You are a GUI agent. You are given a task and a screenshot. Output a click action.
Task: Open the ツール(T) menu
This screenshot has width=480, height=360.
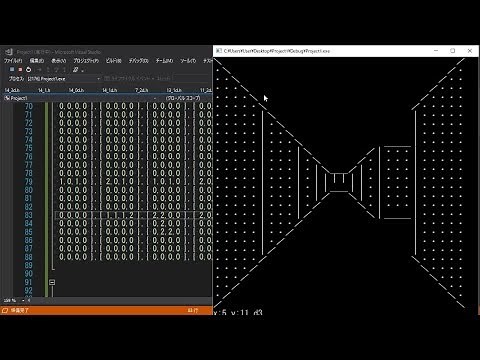[188, 61]
